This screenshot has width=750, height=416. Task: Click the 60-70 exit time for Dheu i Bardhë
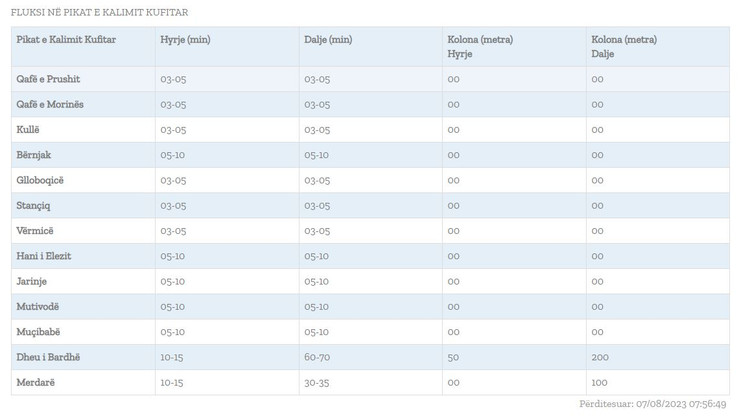[x=317, y=357]
